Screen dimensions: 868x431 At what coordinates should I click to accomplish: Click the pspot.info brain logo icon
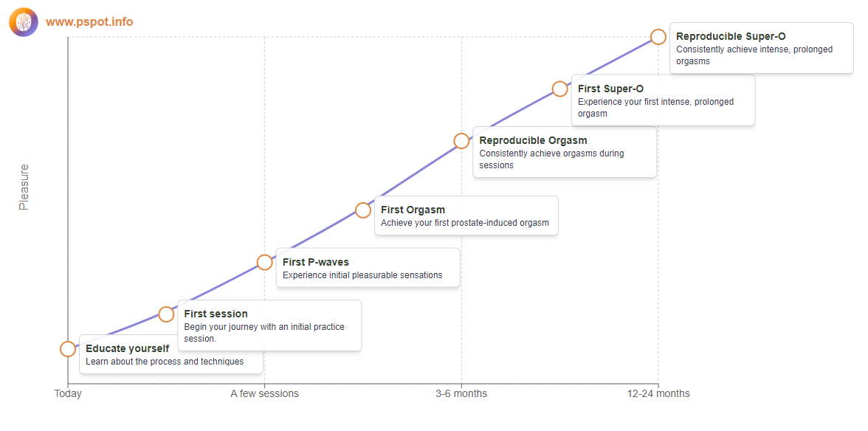click(x=24, y=22)
